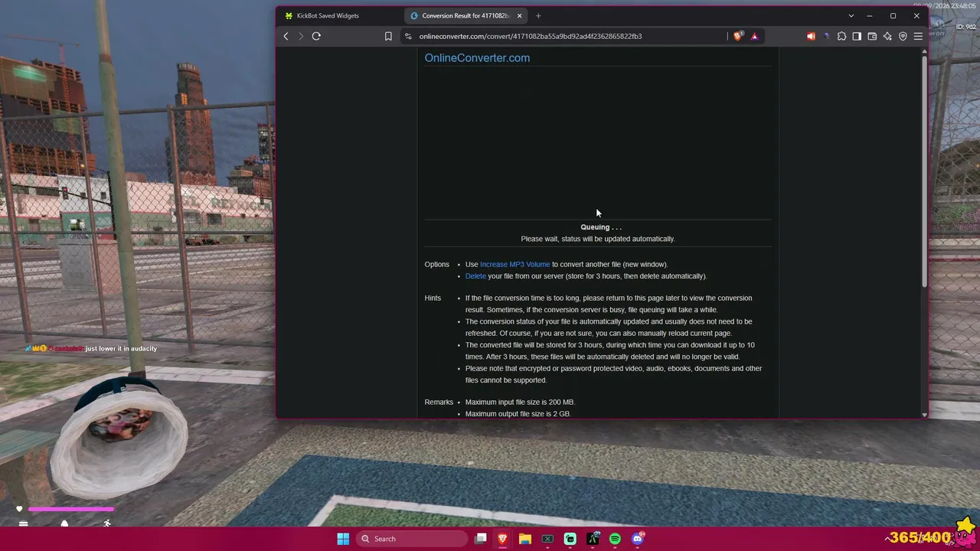Image resolution: width=980 pixels, height=551 pixels.
Task: Click the running figure icon in game HUD
Action: click(x=107, y=523)
